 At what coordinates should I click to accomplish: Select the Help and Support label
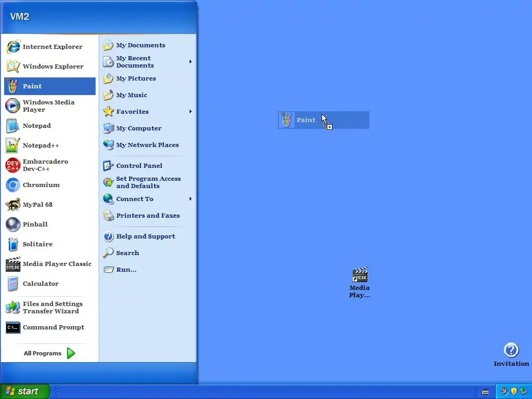(x=145, y=236)
